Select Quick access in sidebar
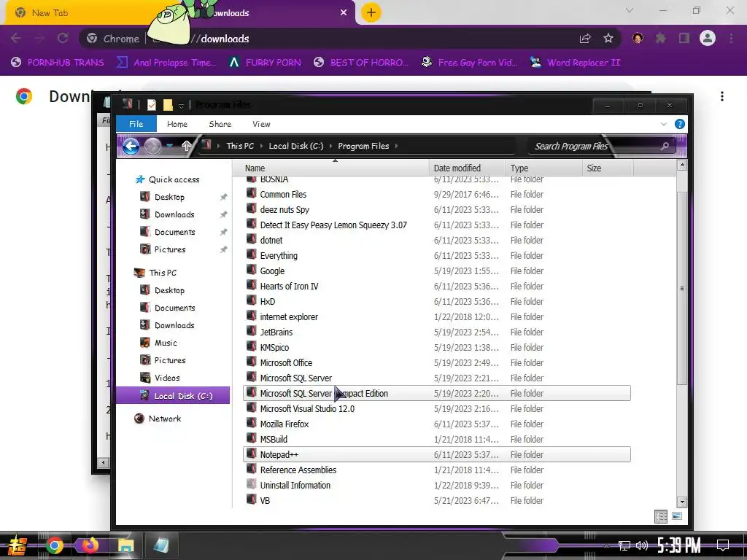This screenshot has height=560, width=747. (x=174, y=179)
